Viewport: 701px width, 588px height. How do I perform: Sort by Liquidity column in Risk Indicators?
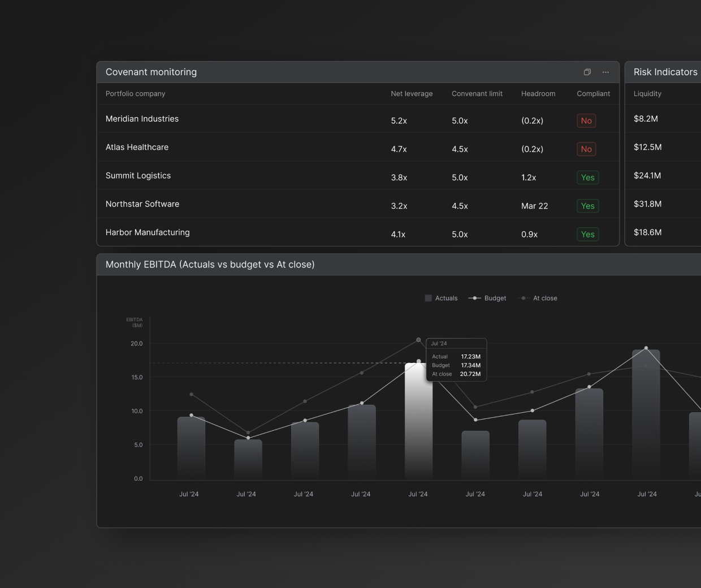point(647,94)
